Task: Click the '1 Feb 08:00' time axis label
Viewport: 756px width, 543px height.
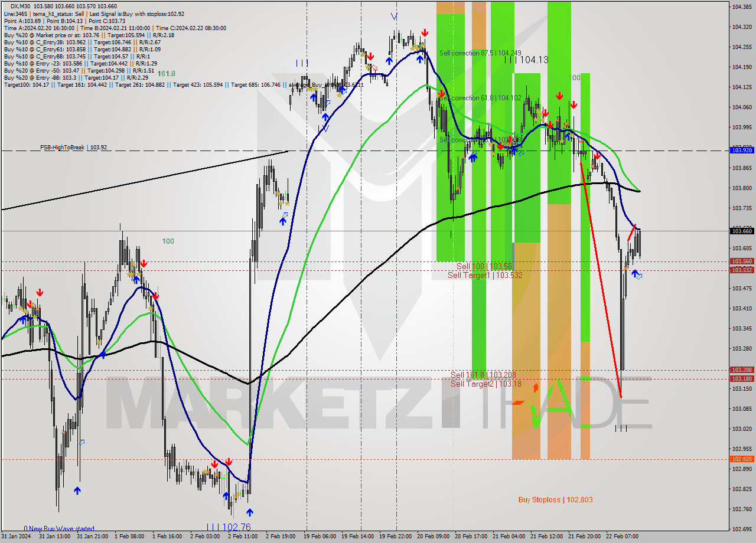Action: (x=129, y=537)
